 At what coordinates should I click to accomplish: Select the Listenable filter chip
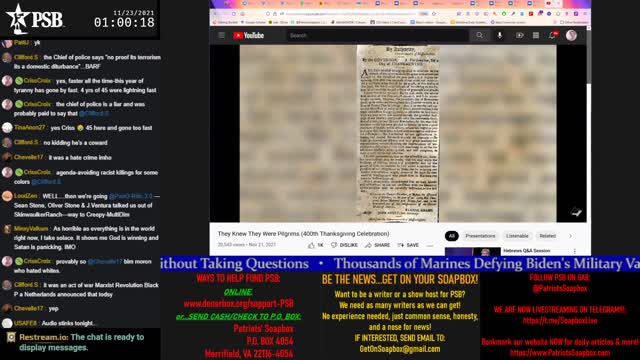coord(517,236)
